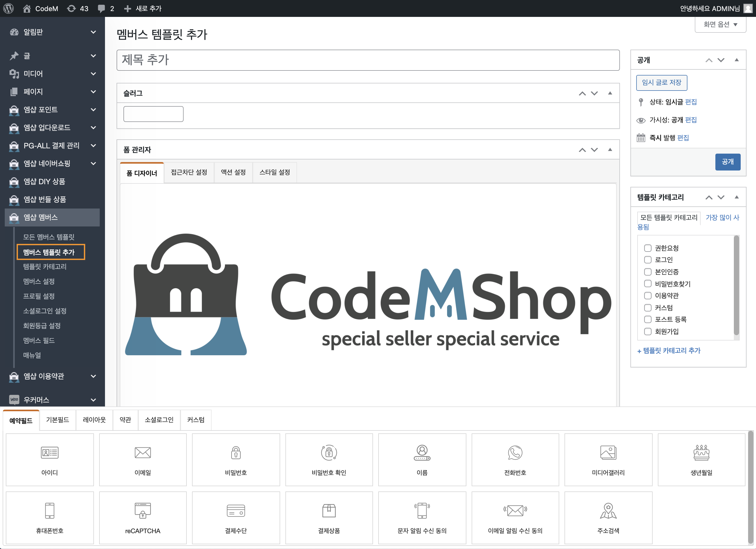Switch to the 액션 설정 tab

pyautogui.click(x=233, y=172)
